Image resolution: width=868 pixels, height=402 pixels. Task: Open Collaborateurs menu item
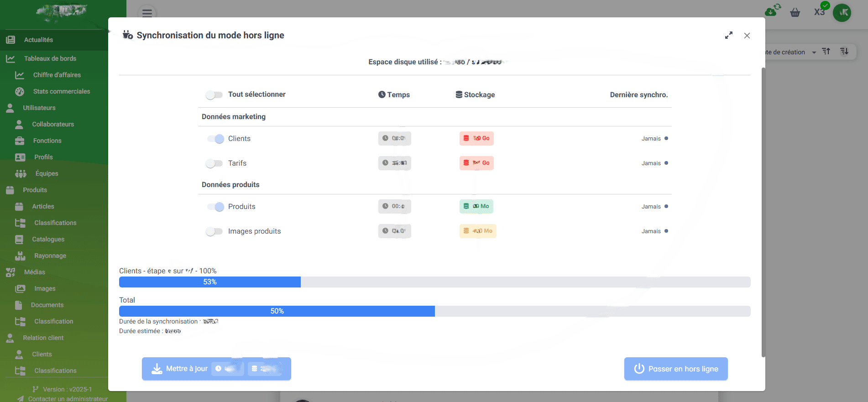[53, 124]
